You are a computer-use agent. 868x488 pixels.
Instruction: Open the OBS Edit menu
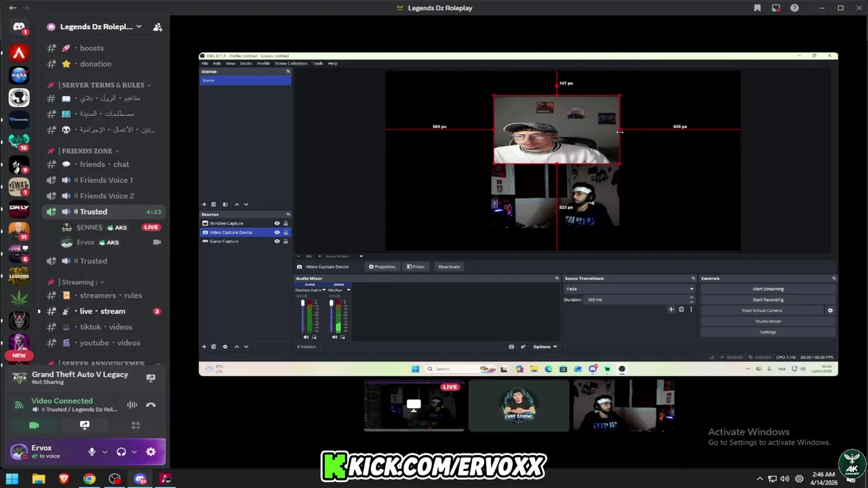pyautogui.click(x=217, y=63)
